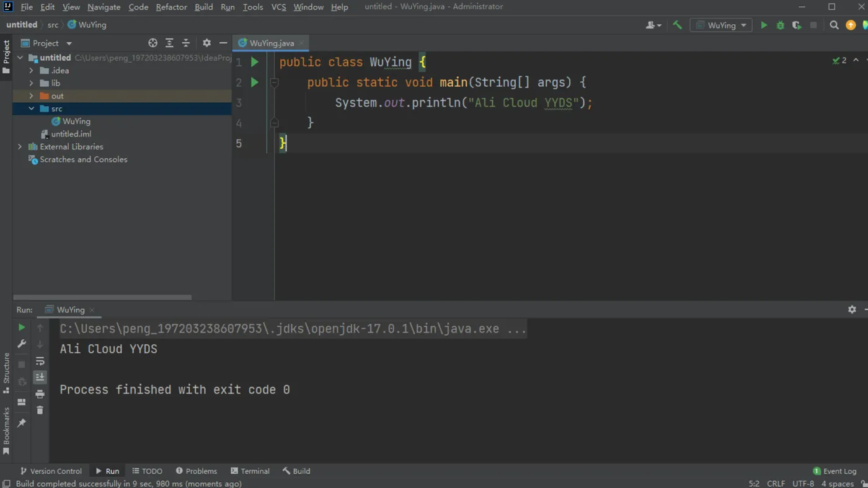Toggle scroll to end in Run console
Screen dimensions: 868x488
click(40, 377)
